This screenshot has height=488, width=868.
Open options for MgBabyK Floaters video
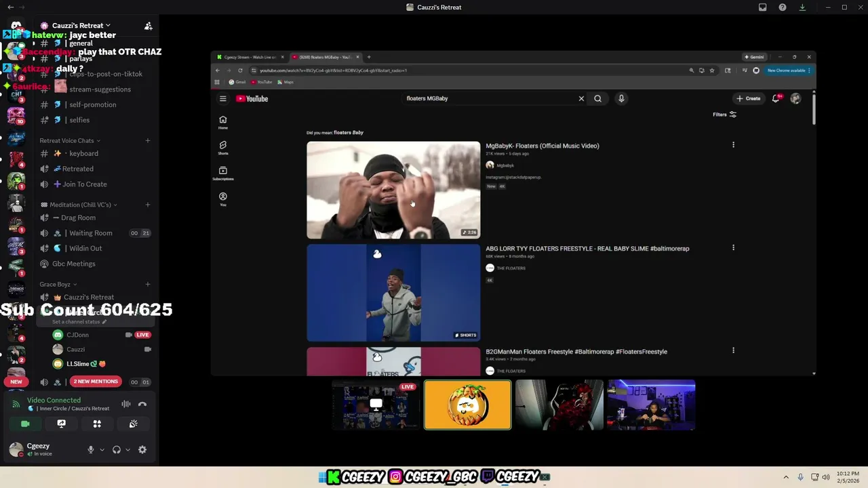click(733, 144)
